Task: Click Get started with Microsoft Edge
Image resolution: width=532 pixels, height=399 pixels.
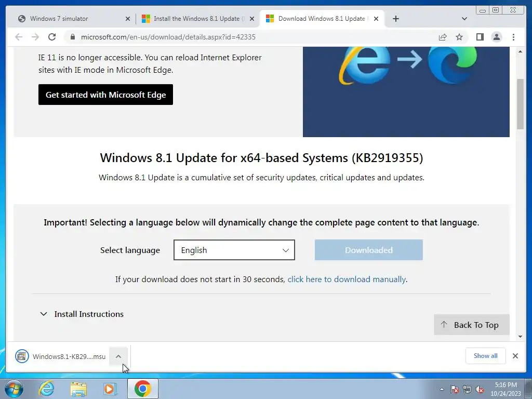Action: point(105,95)
